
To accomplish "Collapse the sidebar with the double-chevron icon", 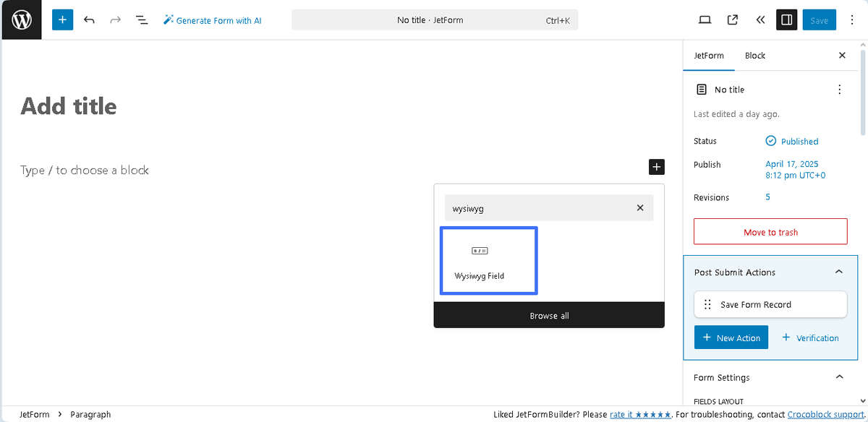I will 759,20.
